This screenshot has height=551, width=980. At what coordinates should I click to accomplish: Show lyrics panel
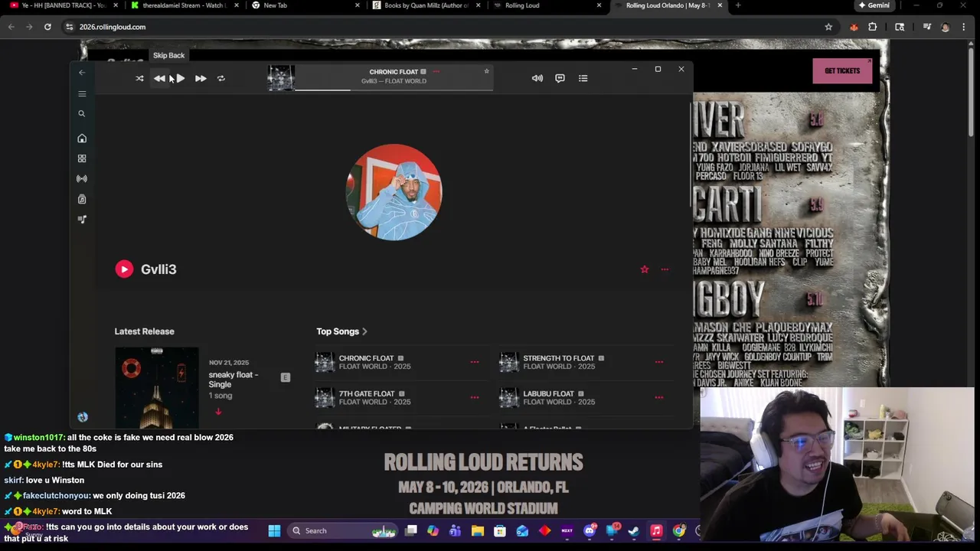[x=560, y=78]
